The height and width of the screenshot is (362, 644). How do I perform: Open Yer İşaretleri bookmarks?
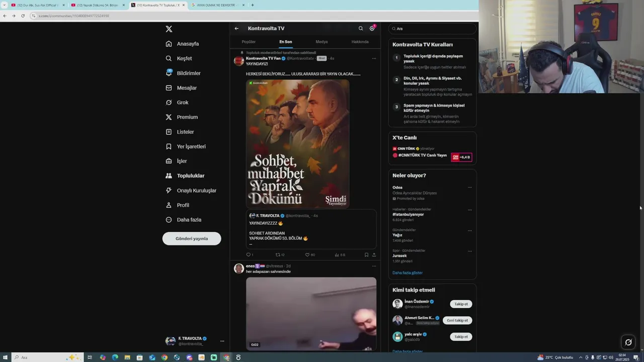[x=186, y=146]
